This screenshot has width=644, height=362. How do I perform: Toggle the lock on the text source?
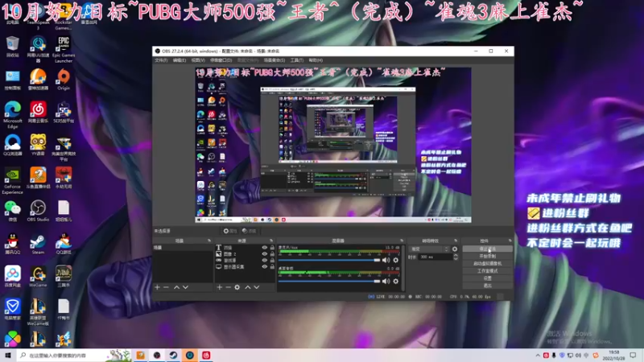click(x=272, y=248)
